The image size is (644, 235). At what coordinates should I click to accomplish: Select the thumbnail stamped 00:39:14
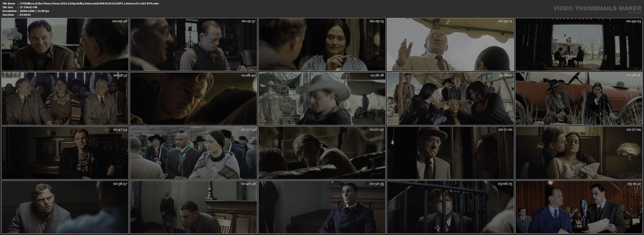click(x=450, y=44)
